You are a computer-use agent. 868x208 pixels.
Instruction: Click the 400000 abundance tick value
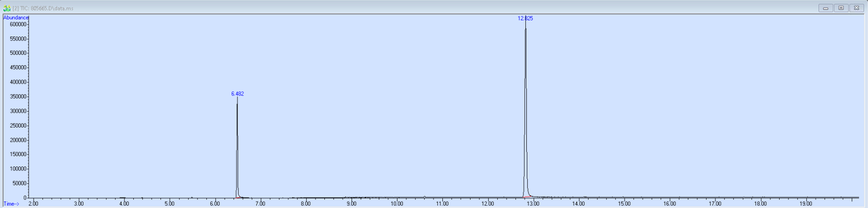(x=18, y=83)
